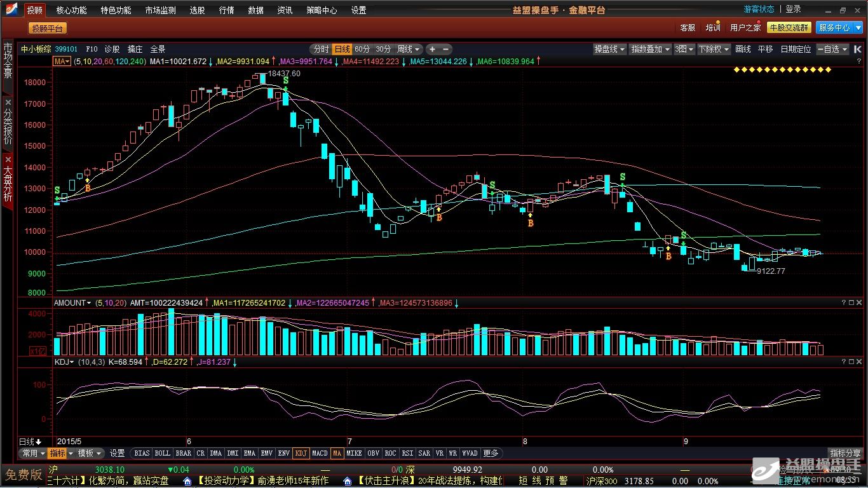Open the 策略中心 menu
868x488 pixels.
pos(322,10)
